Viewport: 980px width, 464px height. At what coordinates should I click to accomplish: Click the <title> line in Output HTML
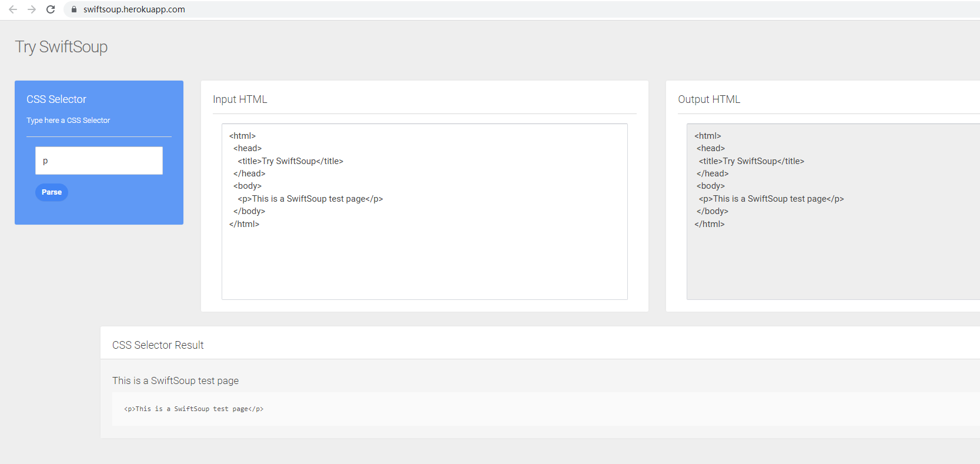point(751,161)
